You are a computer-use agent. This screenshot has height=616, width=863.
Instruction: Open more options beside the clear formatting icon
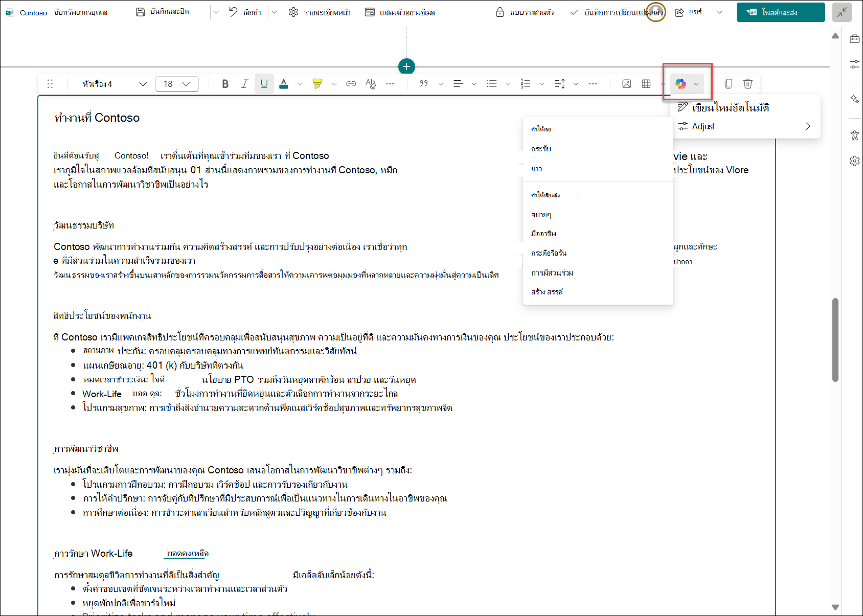(390, 84)
